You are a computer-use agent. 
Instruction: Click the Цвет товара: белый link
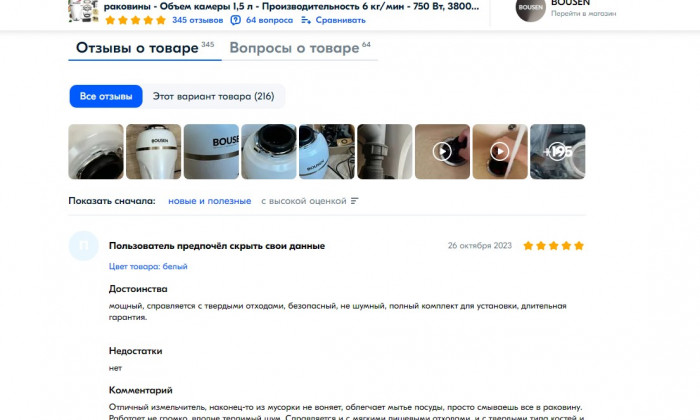148,266
